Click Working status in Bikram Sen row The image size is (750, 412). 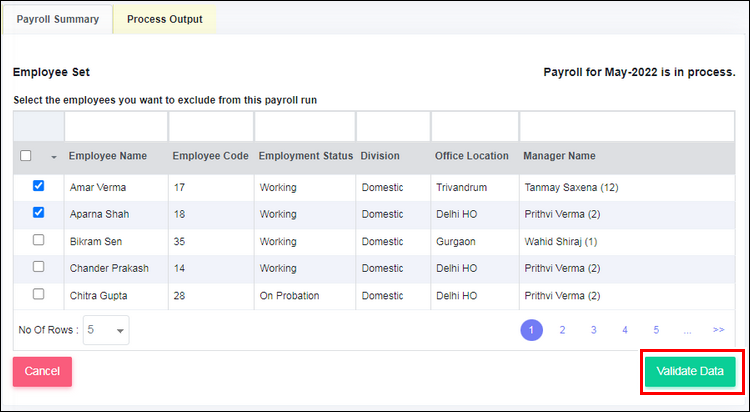point(305,242)
